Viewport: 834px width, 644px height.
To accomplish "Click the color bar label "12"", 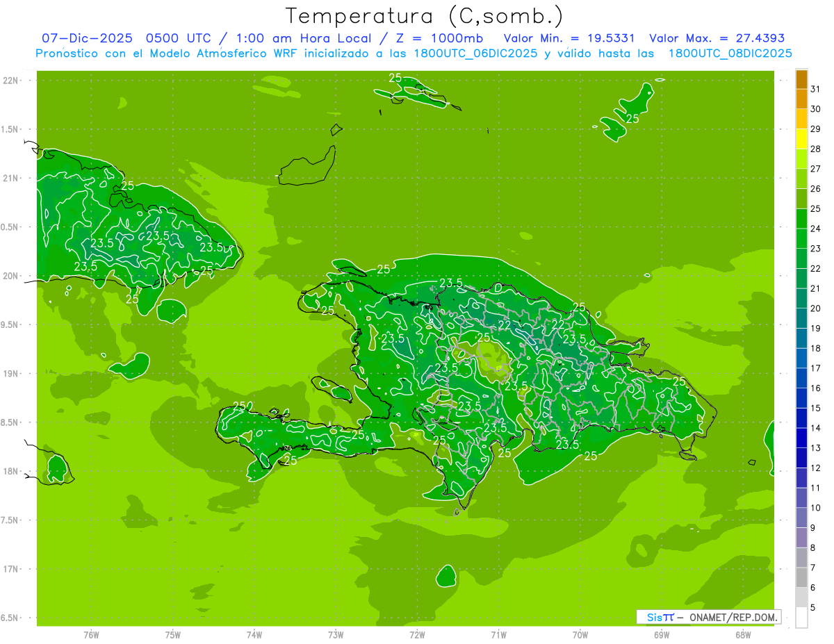I will click(816, 468).
